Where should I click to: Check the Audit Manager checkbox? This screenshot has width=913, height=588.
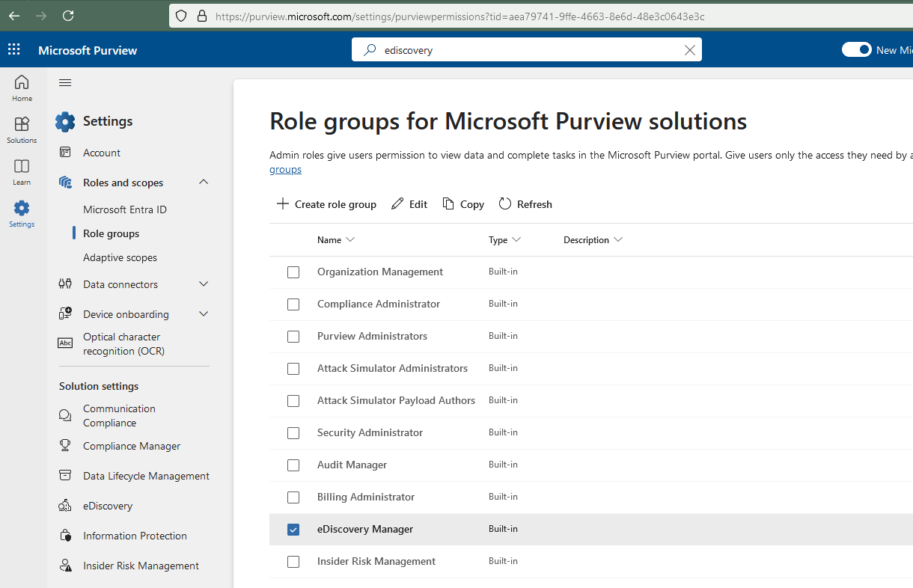coord(293,465)
